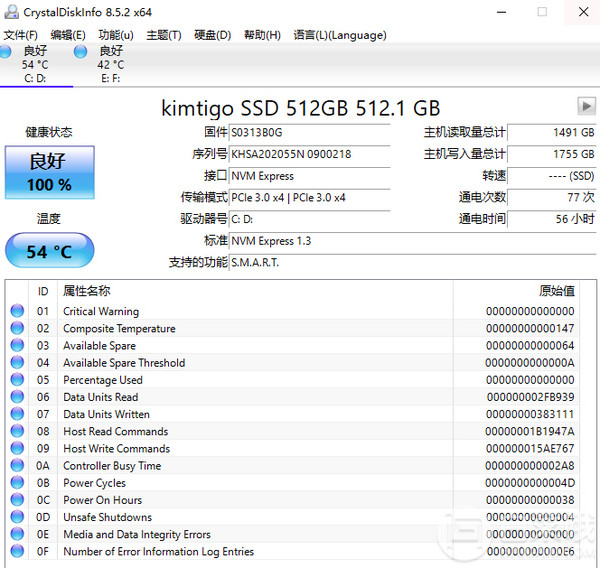
Task: Click the blue status icon of the E: F: disk tab
Action: 80,51
